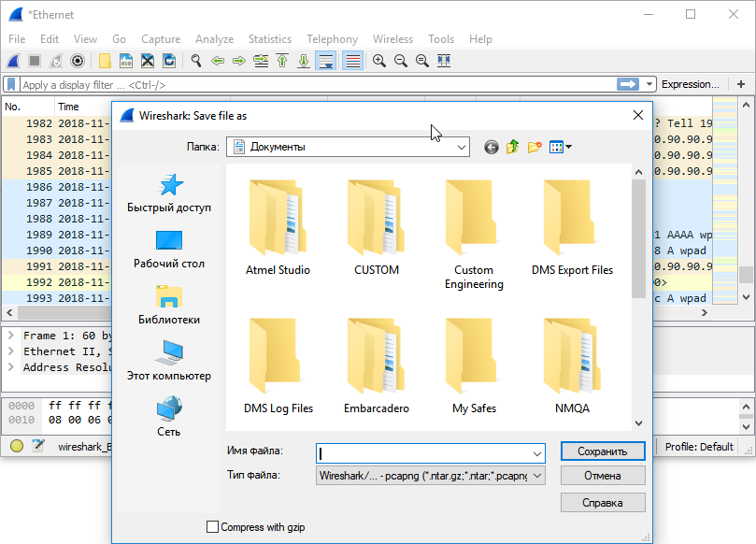Screen dimensions: 756x544
Task: Go to a specific packet icon
Action: pos(261,61)
